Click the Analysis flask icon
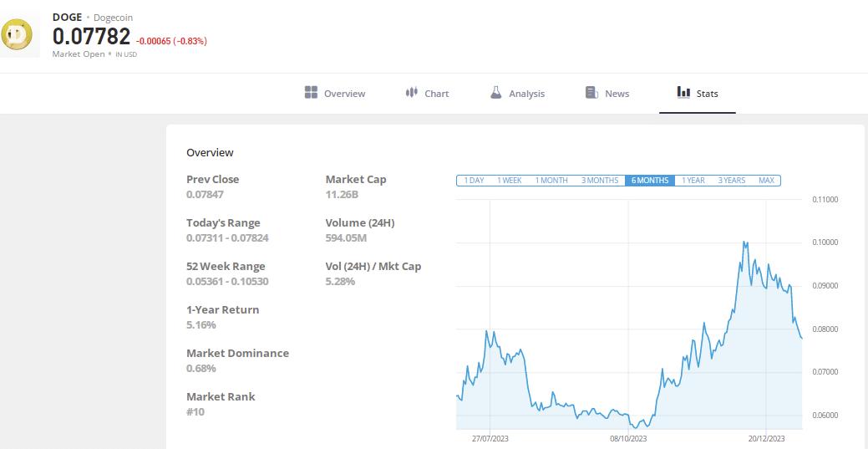 496,93
